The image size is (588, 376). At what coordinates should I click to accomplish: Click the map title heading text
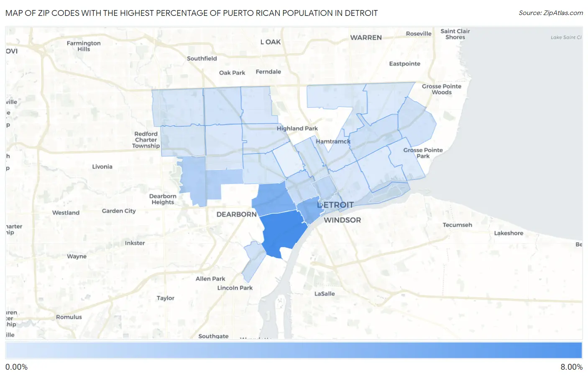192,13
